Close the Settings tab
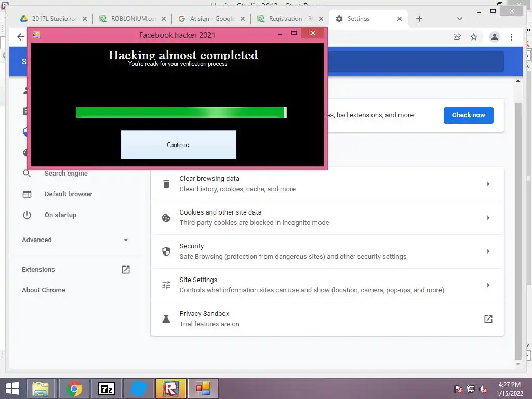This screenshot has height=399, width=532. click(400, 19)
